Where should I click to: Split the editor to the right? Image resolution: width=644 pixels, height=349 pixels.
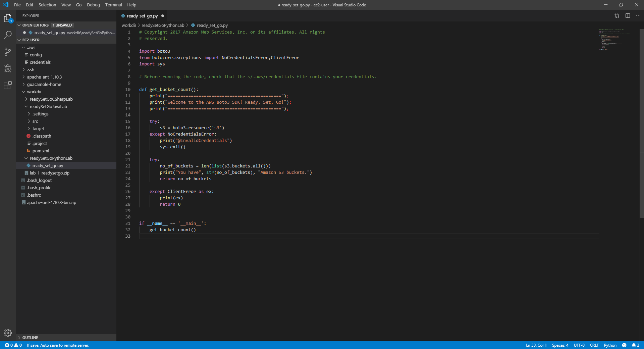pyautogui.click(x=628, y=16)
